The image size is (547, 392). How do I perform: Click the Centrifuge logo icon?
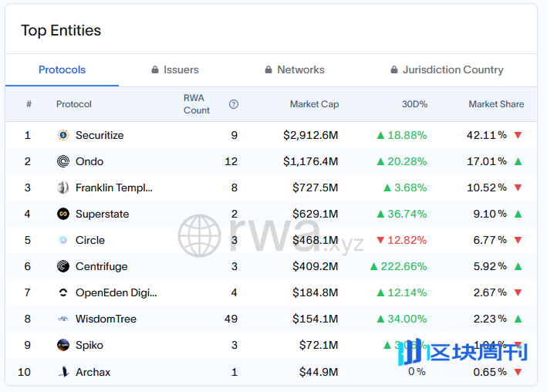(x=63, y=266)
